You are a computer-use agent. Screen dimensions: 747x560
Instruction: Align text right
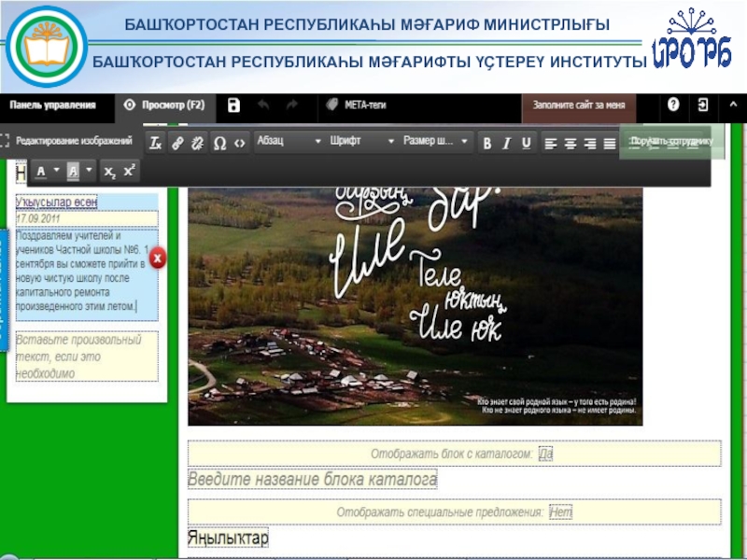pyautogui.click(x=590, y=143)
